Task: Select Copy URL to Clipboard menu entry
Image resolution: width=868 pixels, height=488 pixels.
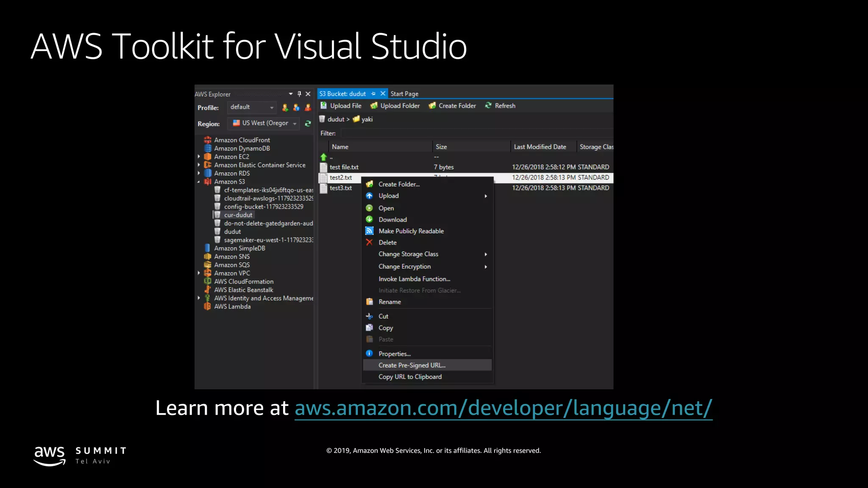Action: coord(428,377)
